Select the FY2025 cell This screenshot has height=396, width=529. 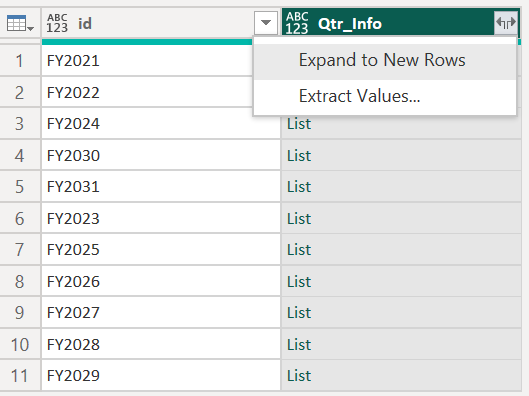pos(161,250)
